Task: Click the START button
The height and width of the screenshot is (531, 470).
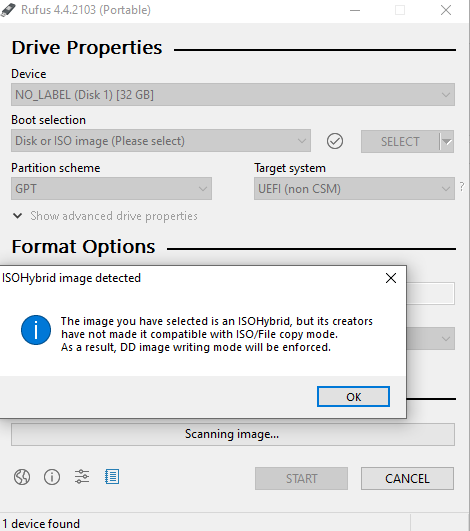Action: point(301,479)
